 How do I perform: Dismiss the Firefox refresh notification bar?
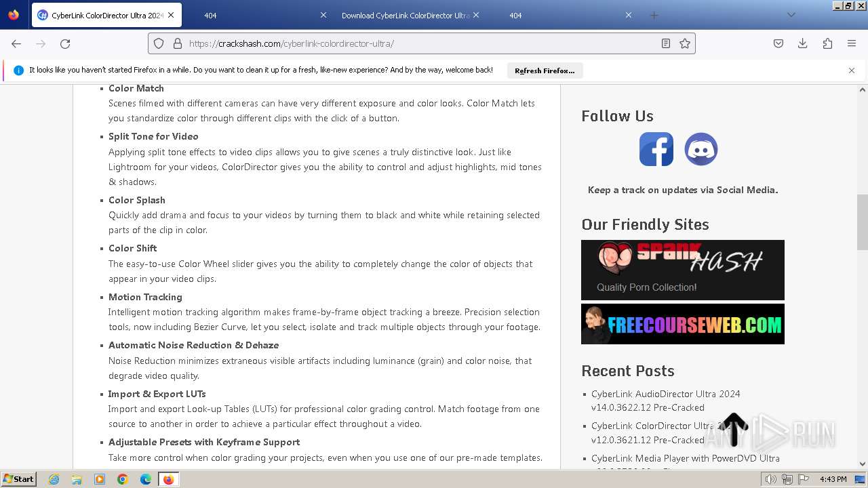click(852, 70)
